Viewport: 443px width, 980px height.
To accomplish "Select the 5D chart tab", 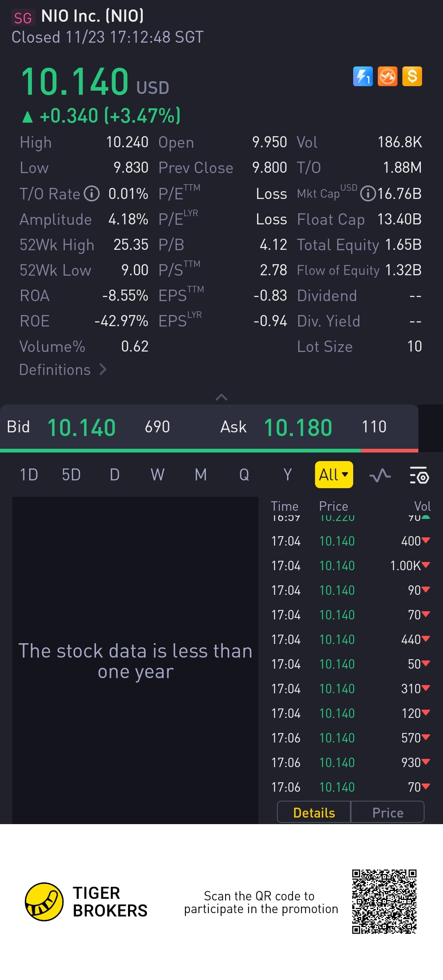I will (x=71, y=475).
